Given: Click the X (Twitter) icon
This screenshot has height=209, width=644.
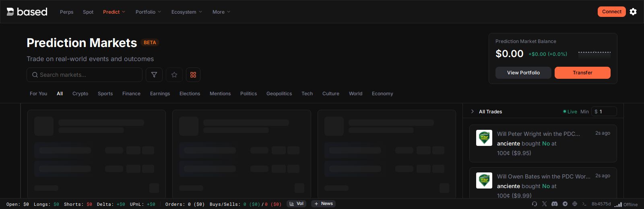Looking at the screenshot, I should 545,204.
